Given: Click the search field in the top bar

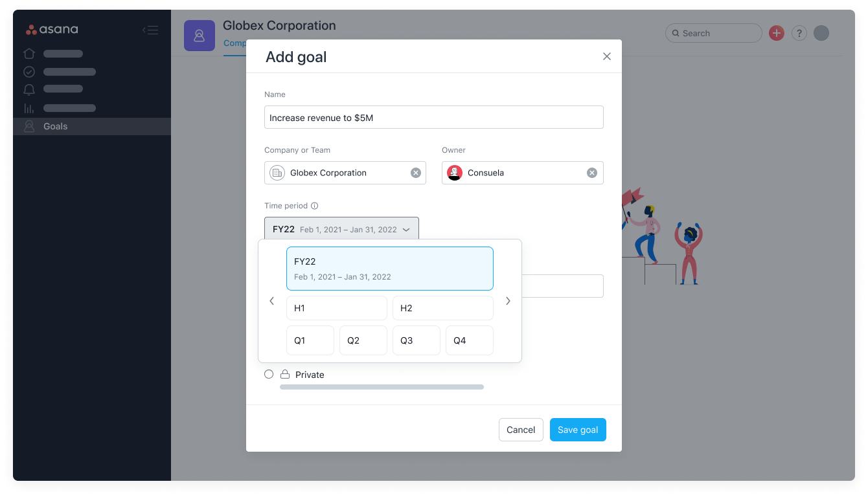Looking at the screenshot, I should click(714, 33).
